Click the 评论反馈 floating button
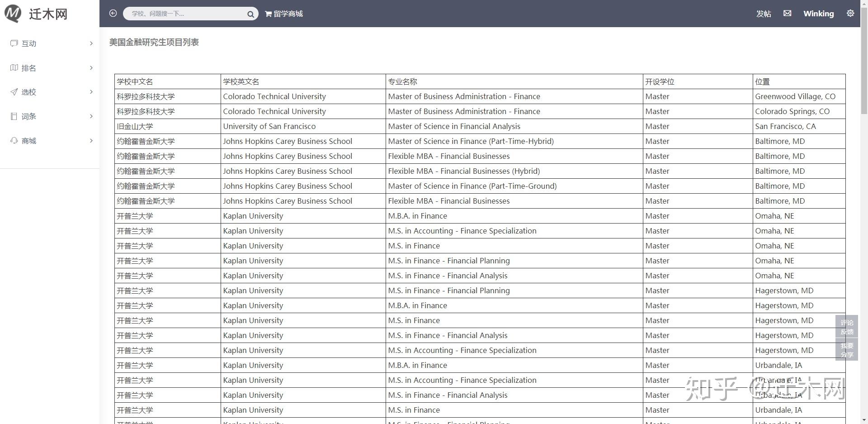Viewport: 868px width, 424px height. point(847,327)
